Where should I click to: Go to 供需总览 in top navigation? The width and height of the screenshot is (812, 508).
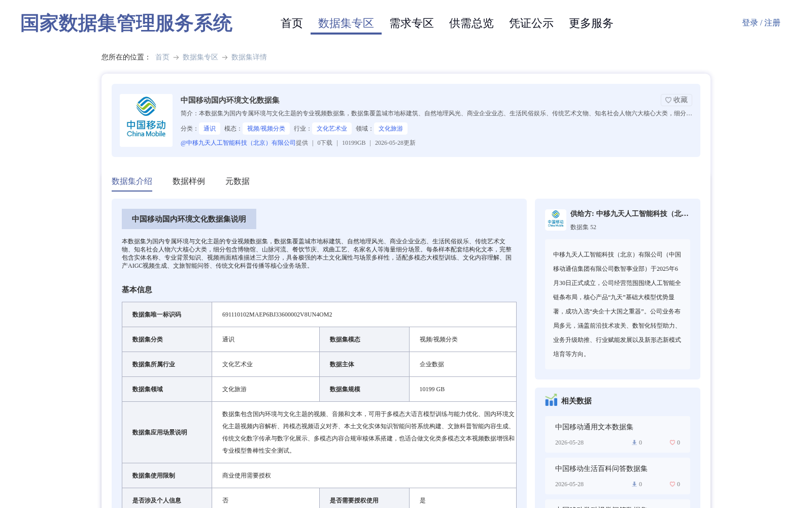(471, 23)
